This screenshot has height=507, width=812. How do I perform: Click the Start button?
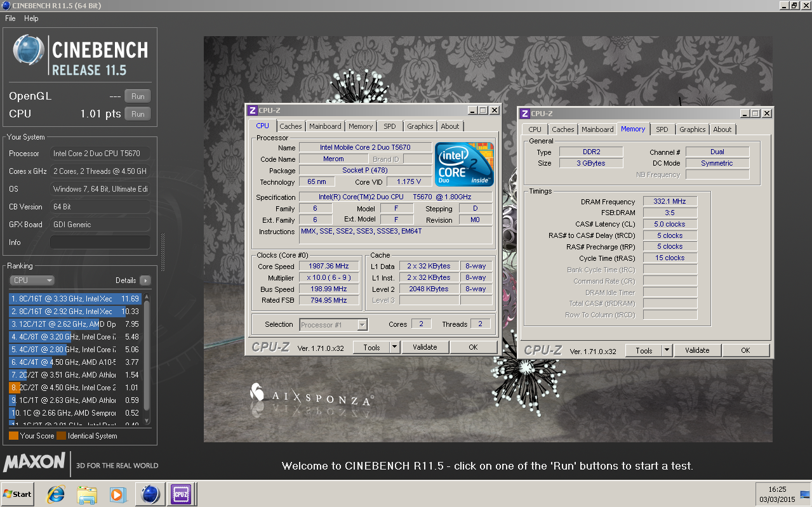(18, 494)
